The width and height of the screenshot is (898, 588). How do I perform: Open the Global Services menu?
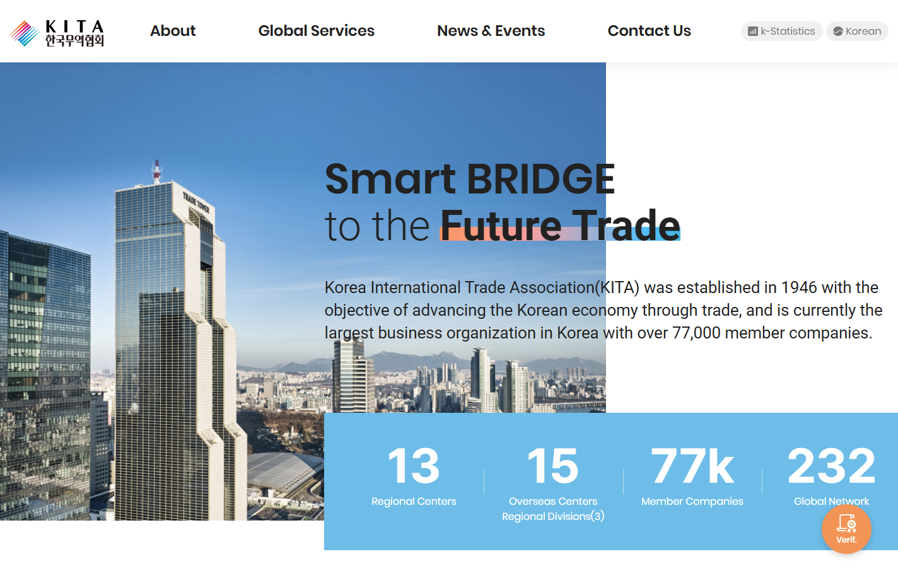coord(316,31)
